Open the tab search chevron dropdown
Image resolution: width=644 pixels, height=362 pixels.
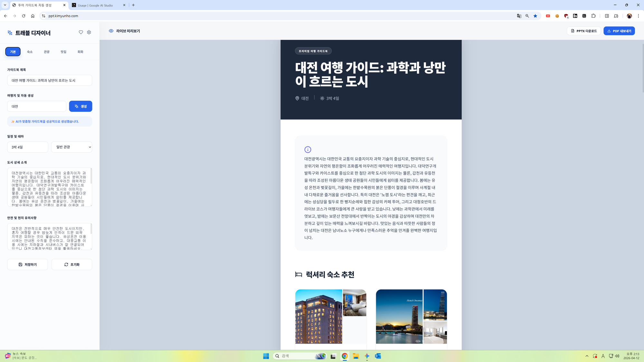pyautogui.click(x=5, y=5)
